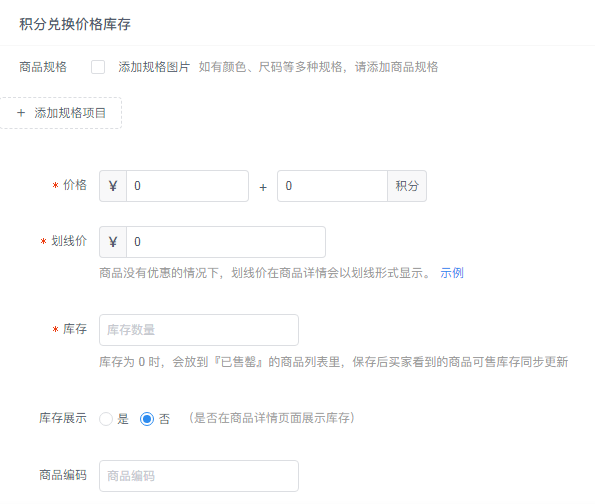Select 否 radio button for 库存展示
595x504 pixels.
(147, 419)
